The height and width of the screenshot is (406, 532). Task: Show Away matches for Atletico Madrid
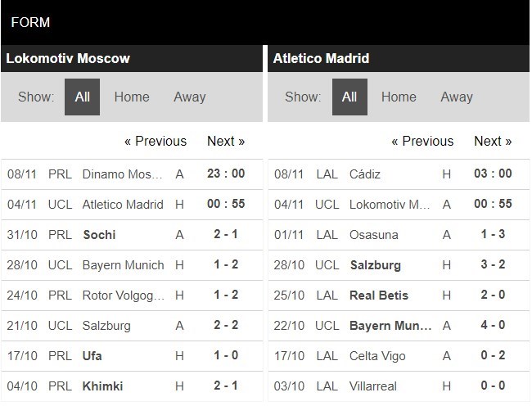coord(457,97)
